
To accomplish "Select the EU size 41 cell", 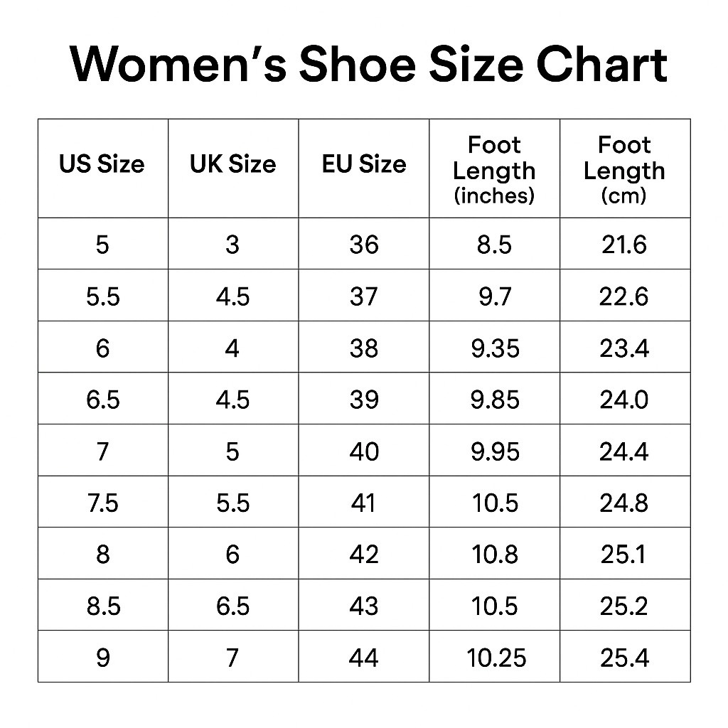I will click(363, 503).
